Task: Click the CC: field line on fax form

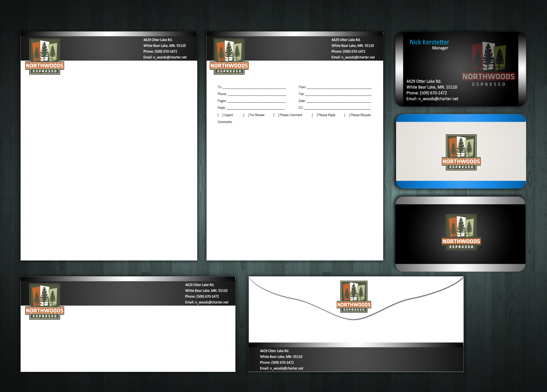Action: coord(337,108)
